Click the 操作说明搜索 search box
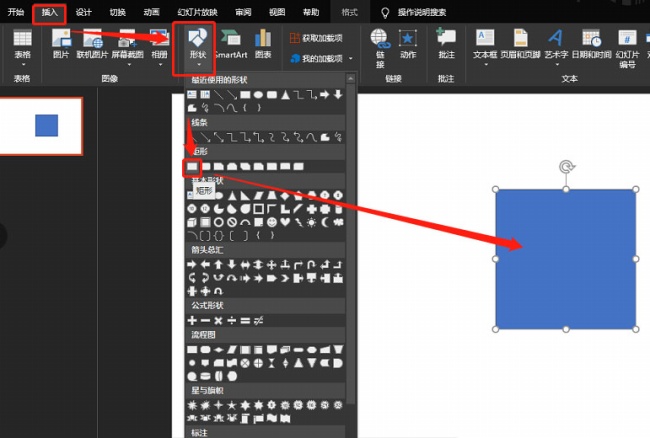 pos(421,12)
